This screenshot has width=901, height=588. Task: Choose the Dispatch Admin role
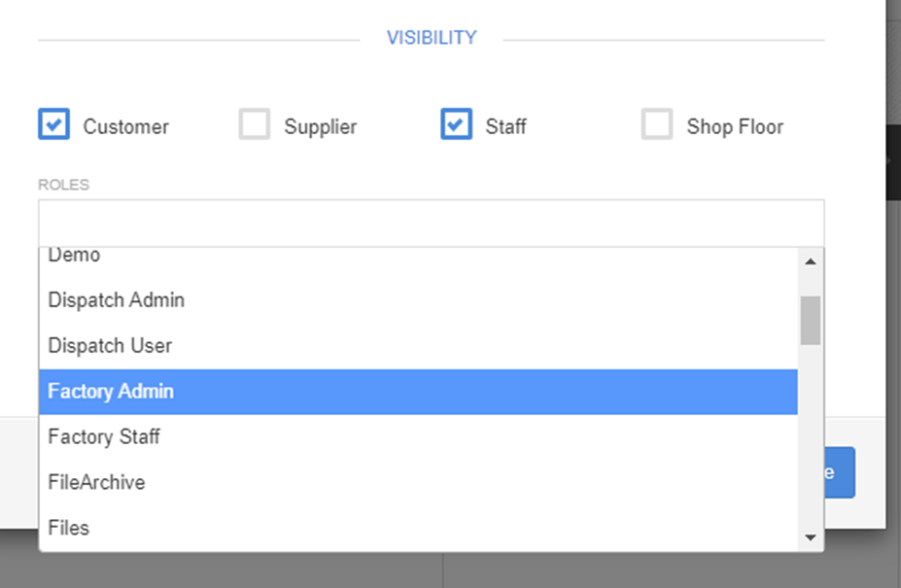point(116,300)
